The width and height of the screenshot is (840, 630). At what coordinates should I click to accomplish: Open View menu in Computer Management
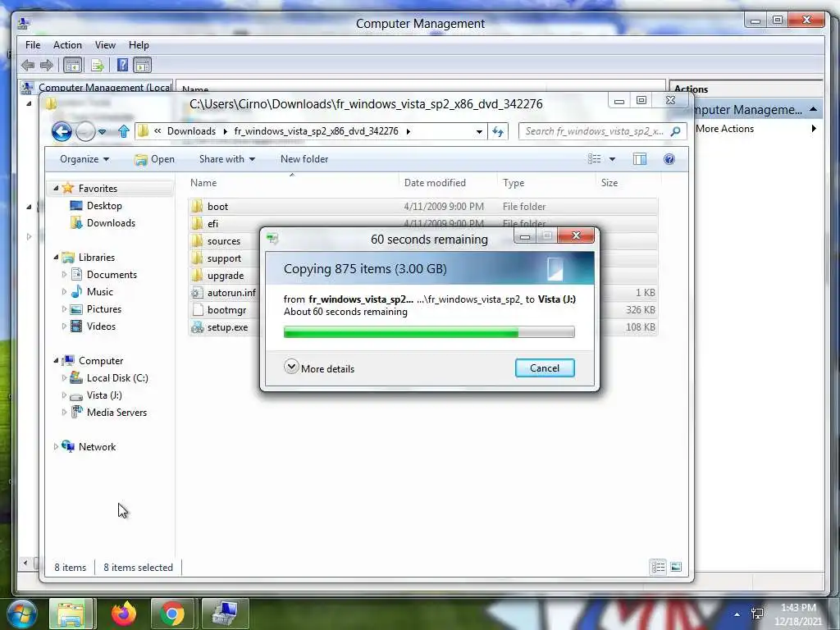click(x=105, y=45)
